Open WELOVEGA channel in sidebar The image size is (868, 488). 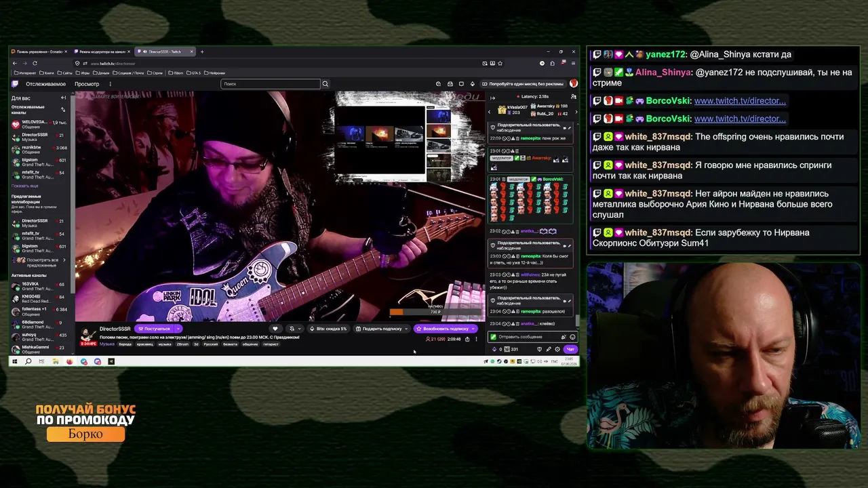pos(39,125)
